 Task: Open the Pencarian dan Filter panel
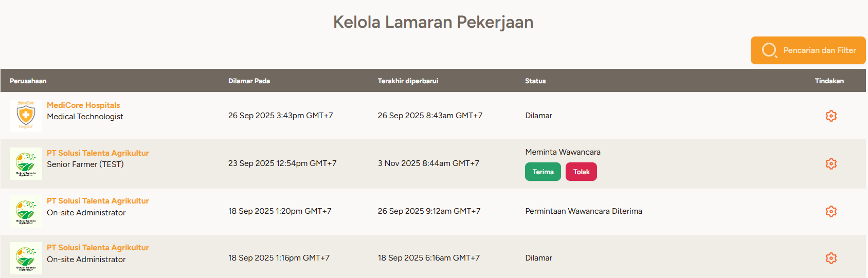[x=808, y=50]
